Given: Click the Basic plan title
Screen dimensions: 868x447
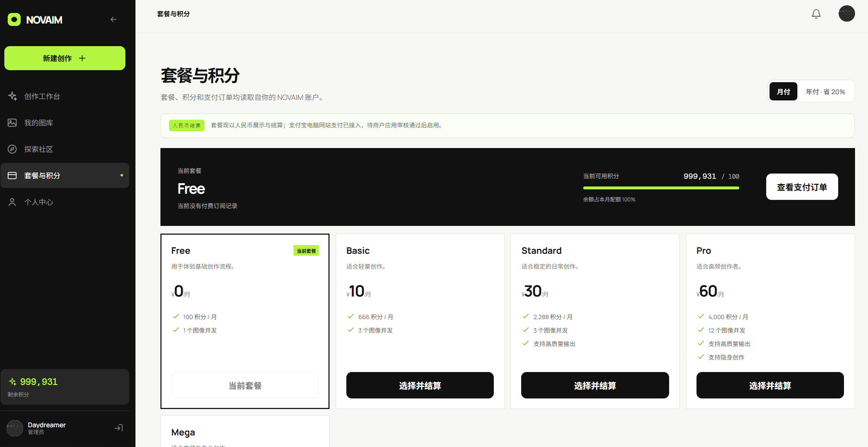Looking at the screenshot, I should click(x=358, y=250).
